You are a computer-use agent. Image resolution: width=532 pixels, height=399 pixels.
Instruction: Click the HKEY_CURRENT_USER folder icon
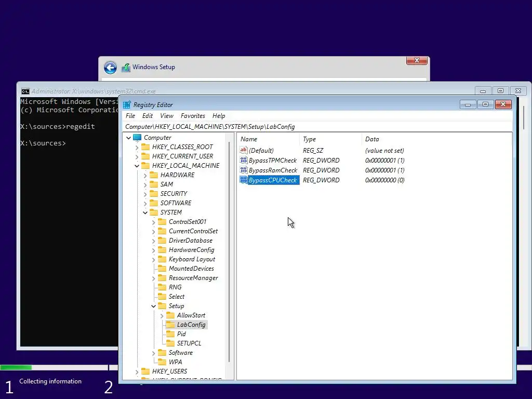(145, 156)
